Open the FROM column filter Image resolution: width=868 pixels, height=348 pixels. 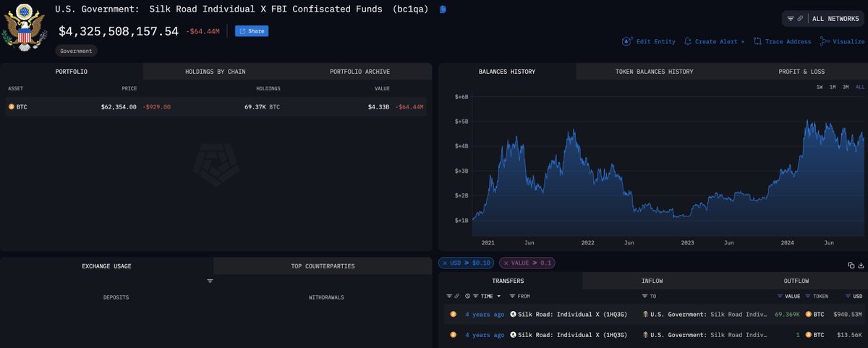click(x=513, y=296)
